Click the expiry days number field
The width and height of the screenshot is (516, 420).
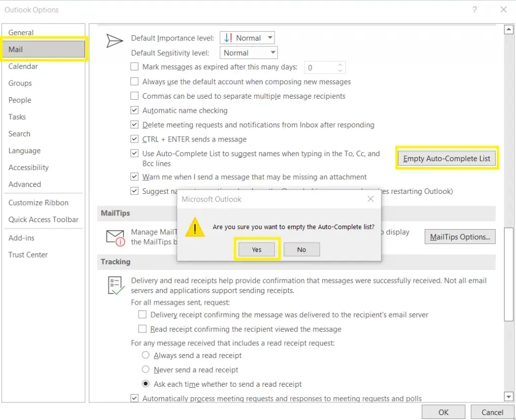click(320, 68)
